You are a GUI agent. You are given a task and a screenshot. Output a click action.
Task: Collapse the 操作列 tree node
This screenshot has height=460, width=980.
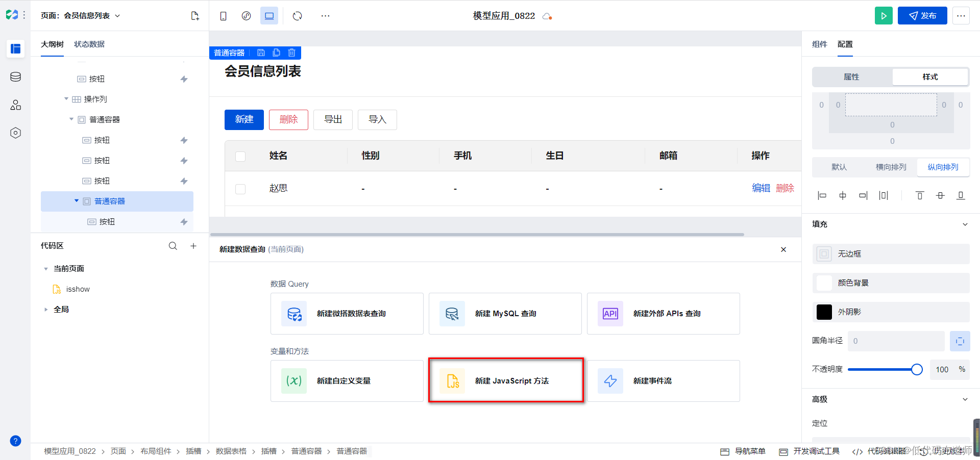[66, 99]
